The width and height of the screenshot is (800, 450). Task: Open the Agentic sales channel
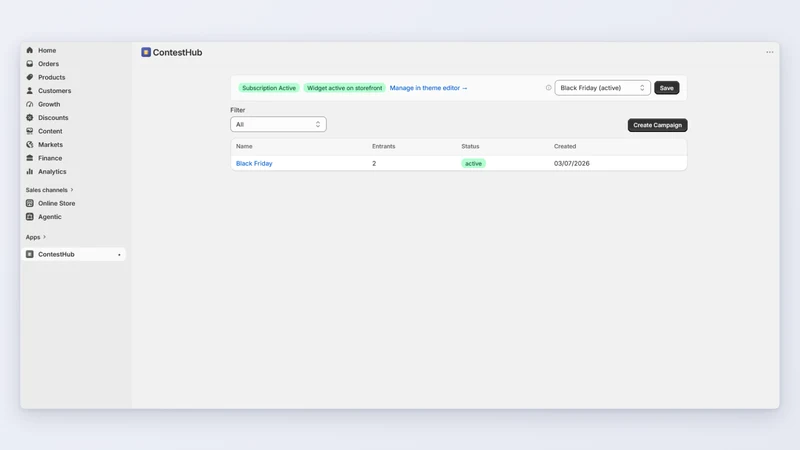pos(49,216)
